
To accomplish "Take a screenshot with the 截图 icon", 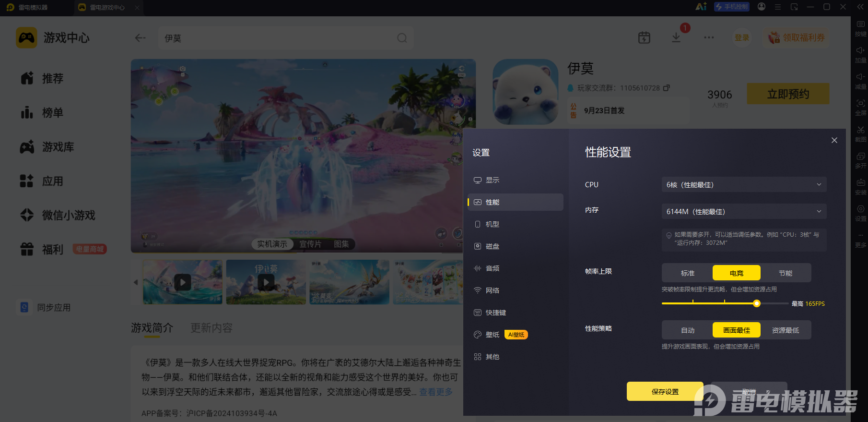I will click(x=861, y=130).
